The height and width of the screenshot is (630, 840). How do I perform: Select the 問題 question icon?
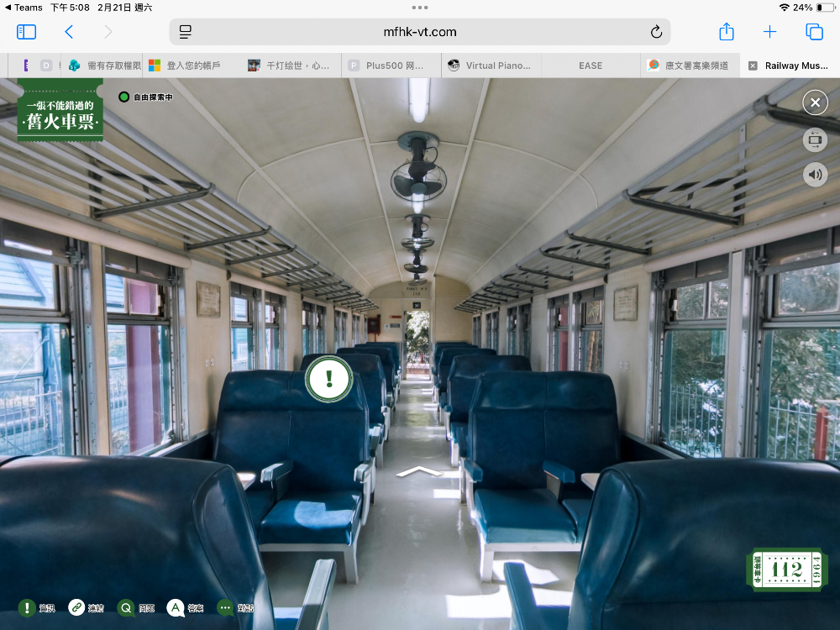tap(126, 607)
